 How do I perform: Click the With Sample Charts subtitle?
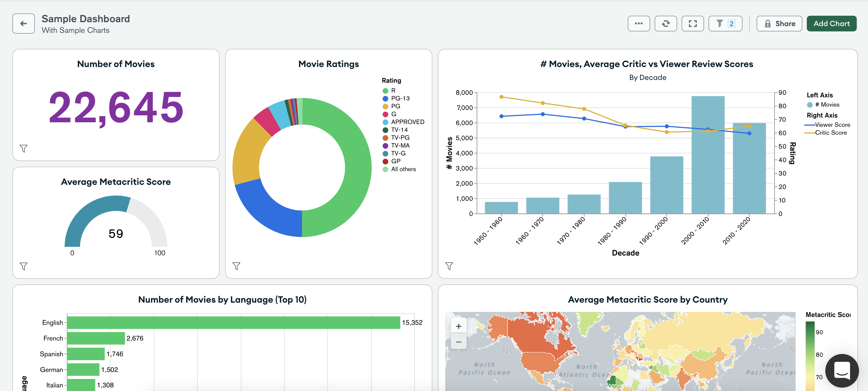point(75,30)
